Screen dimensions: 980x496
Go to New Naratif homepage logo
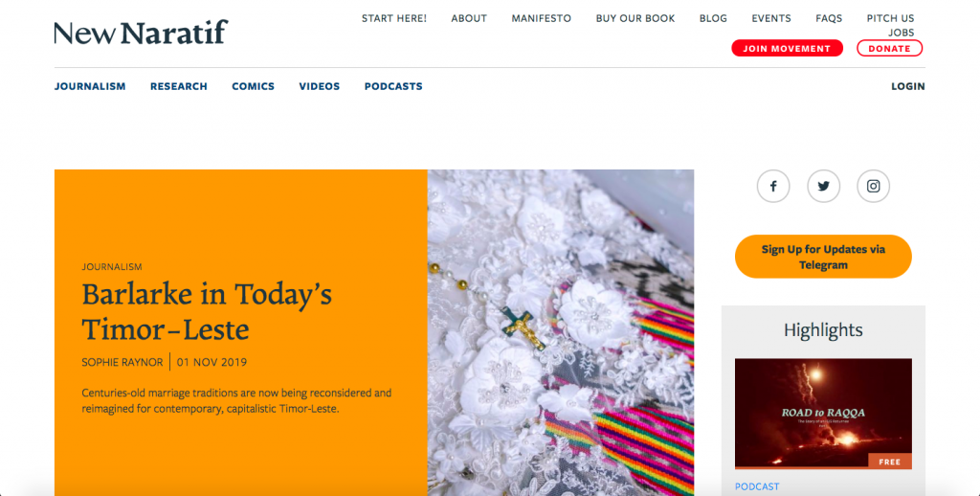point(141,33)
